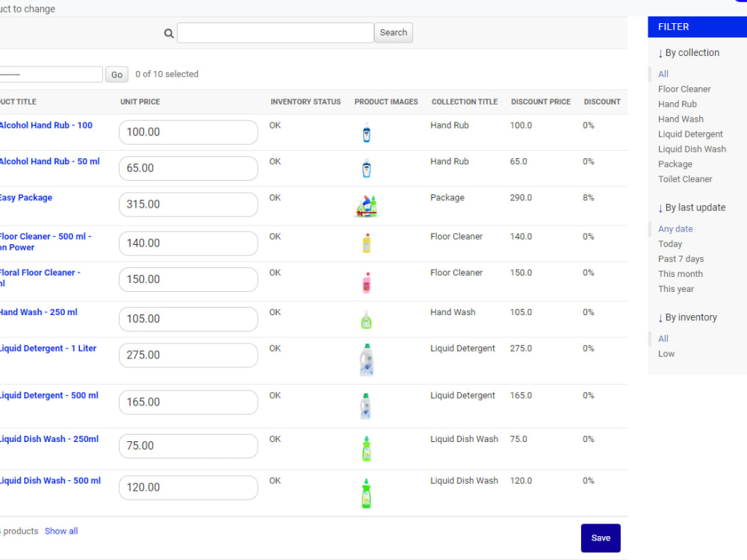Click Liquid Detergent 1 Liter image

click(366, 360)
